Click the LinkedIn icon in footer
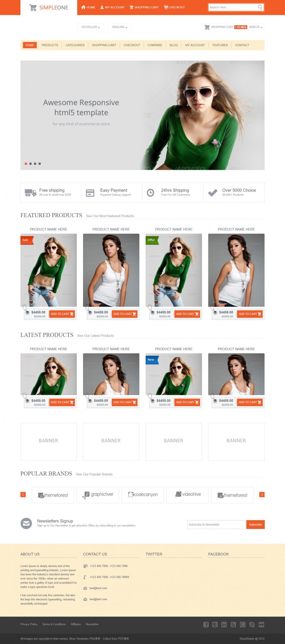Image resolution: width=285 pixels, height=644 pixels. click(224, 624)
